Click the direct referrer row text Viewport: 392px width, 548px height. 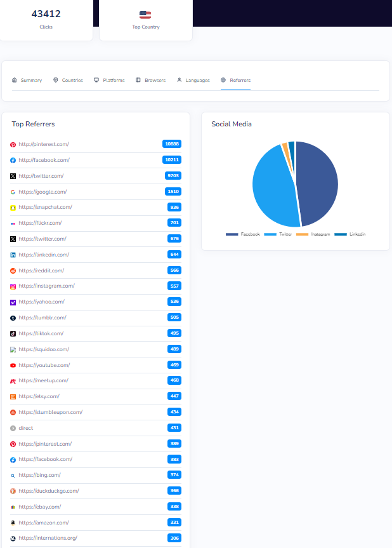pyautogui.click(x=26, y=428)
